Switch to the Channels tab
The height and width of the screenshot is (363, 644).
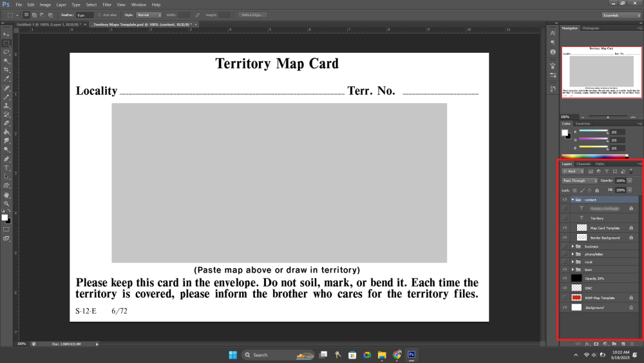point(583,164)
